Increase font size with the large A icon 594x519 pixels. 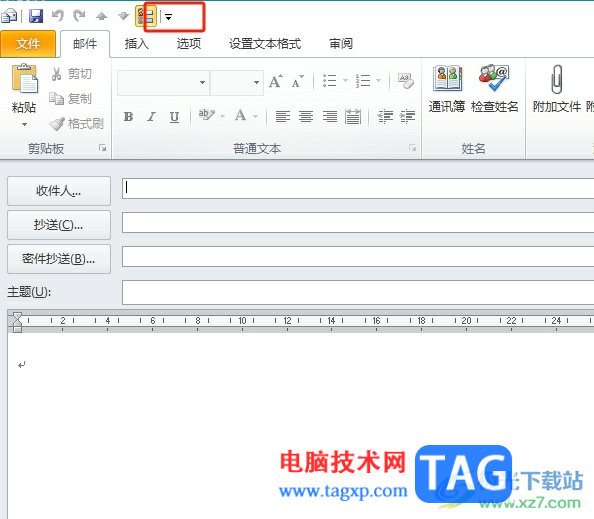pos(276,81)
